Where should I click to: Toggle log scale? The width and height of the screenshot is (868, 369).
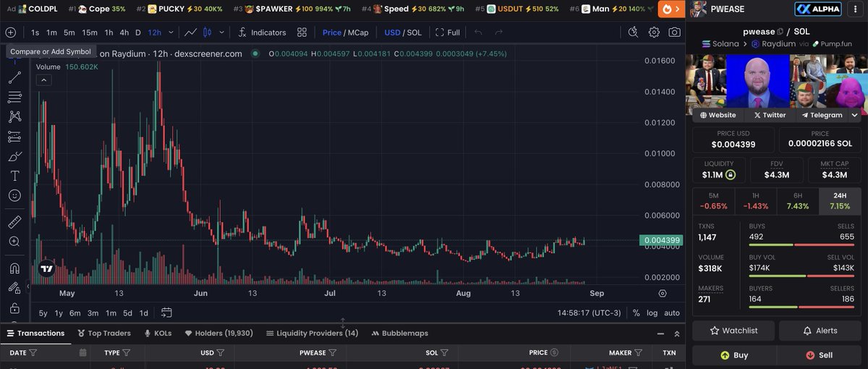click(x=652, y=313)
